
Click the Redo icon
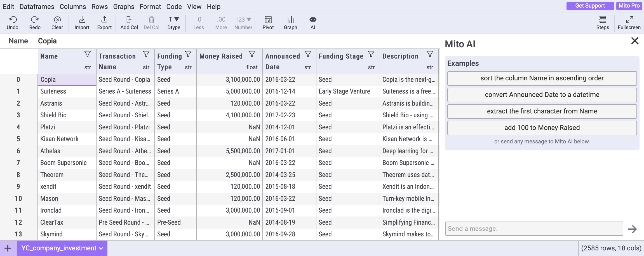point(35,22)
